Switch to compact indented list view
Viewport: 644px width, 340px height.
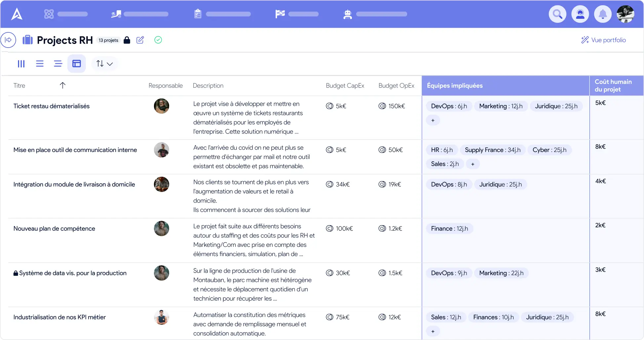click(58, 63)
